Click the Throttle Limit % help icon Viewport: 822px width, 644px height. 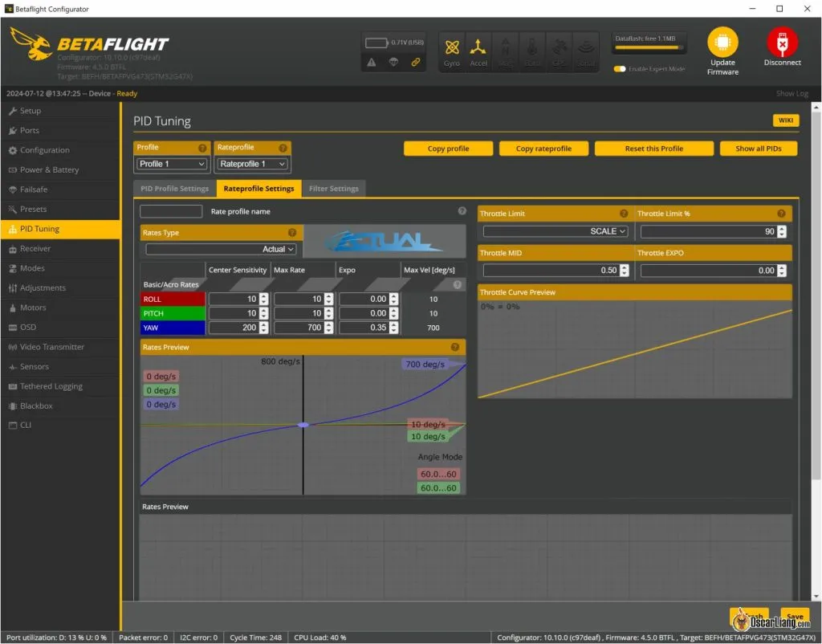click(x=781, y=214)
